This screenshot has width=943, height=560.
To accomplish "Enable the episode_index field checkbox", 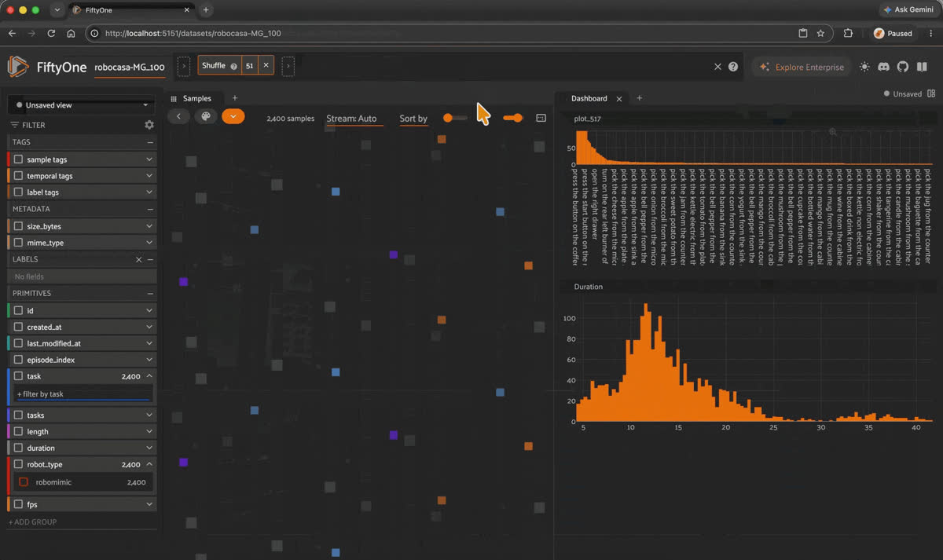I will [x=19, y=360].
